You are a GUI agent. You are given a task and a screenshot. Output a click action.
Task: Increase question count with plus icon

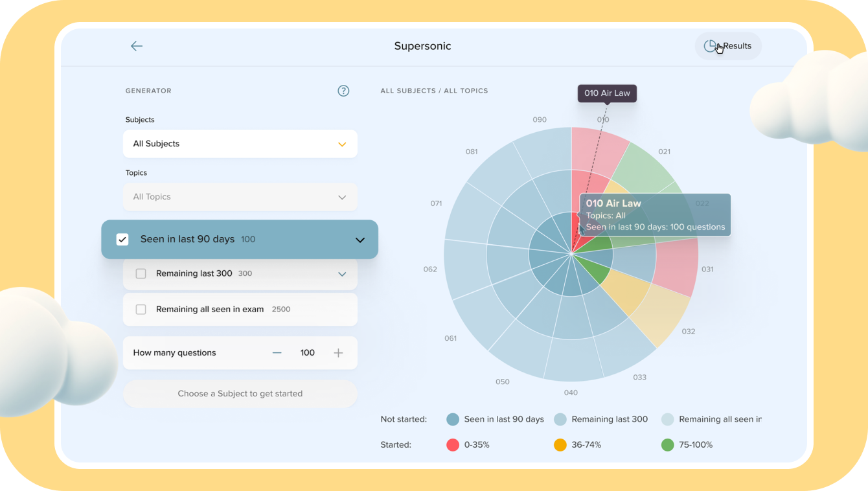[338, 353]
